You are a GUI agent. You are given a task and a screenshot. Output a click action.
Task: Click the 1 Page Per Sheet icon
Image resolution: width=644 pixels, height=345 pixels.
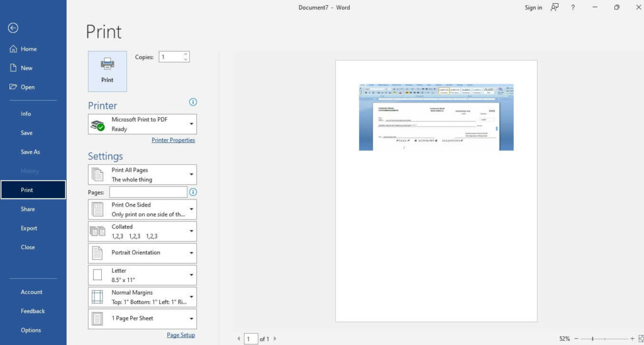point(97,319)
